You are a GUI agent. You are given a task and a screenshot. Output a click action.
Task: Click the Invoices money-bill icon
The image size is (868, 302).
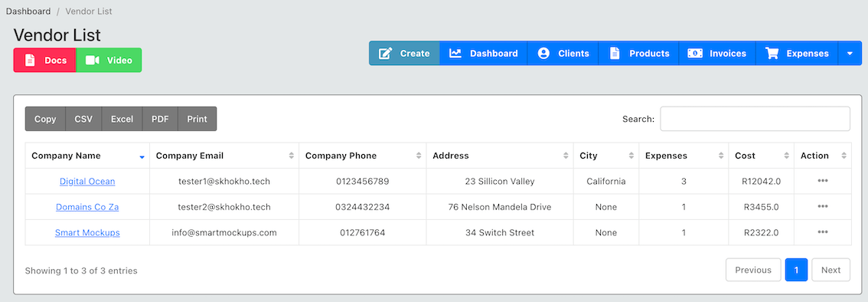click(x=695, y=53)
